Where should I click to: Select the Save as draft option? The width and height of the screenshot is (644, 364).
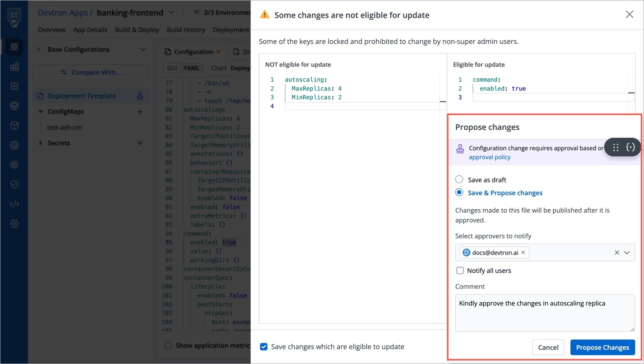[x=459, y=180]
